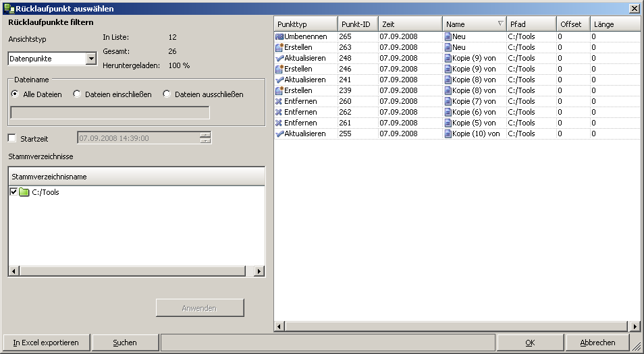The image size is (644, 354).
Task: Confirm with the OK button
Action: tap(530, 343)
